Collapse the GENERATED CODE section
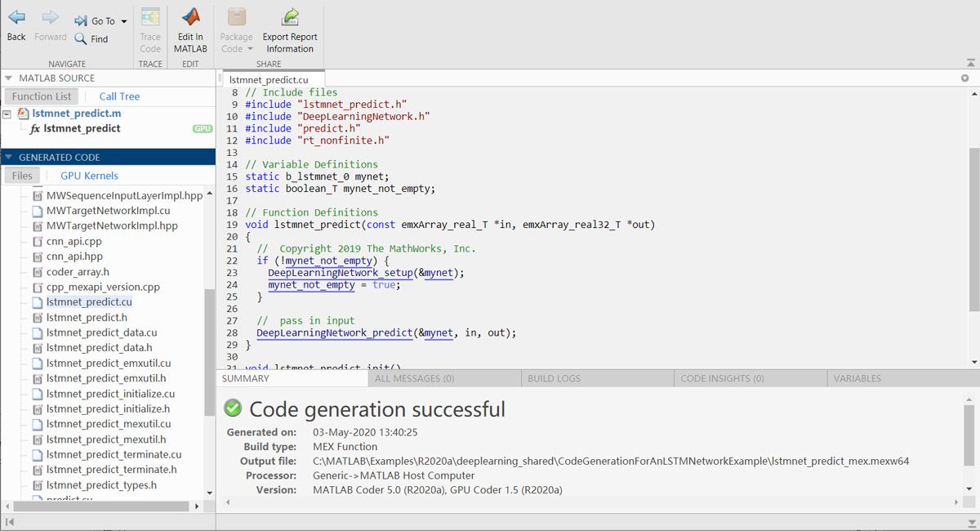This screenshot has height=531, width=980. [9, 157]
